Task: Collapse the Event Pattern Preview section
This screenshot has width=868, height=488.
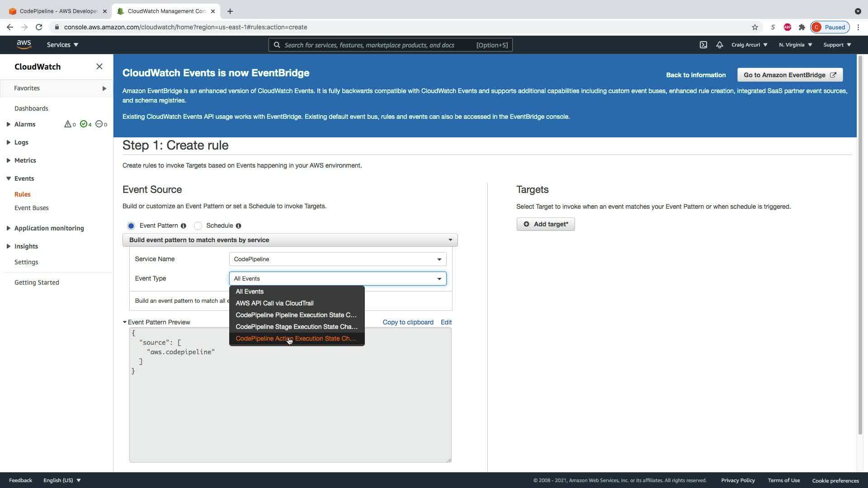Action: pyautogui.click(x=125, y=322)
